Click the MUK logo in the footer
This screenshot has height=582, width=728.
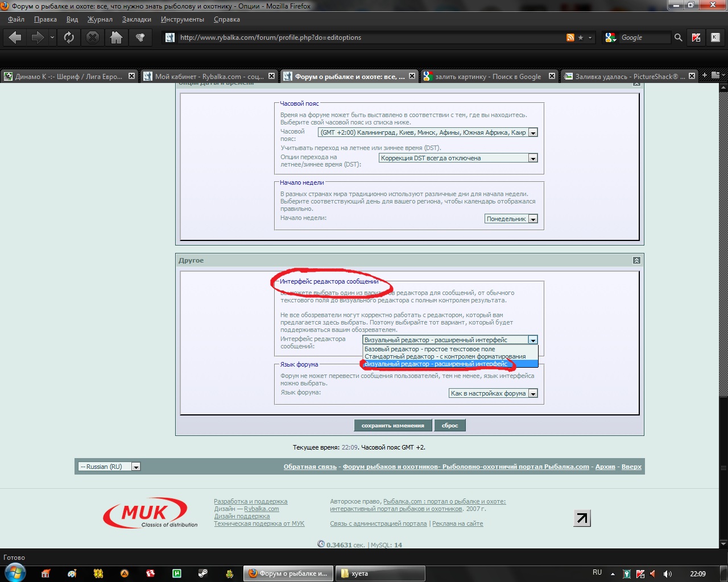(151, 513)
